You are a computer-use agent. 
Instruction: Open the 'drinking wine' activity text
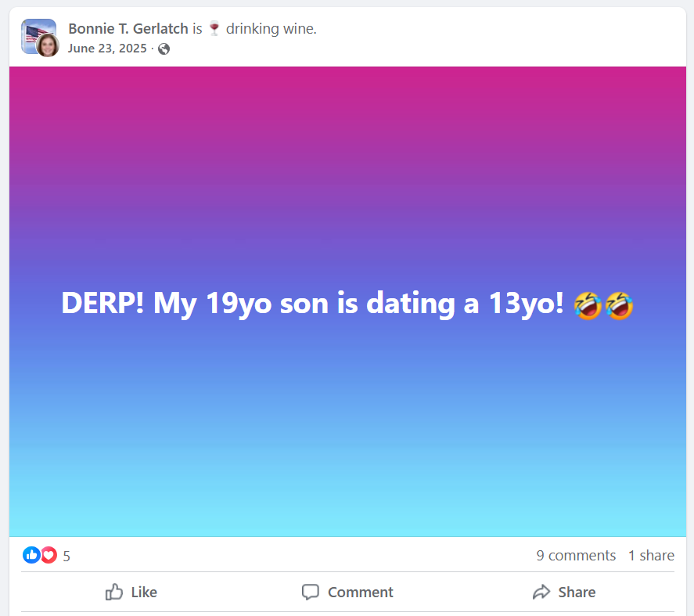pyautogui.click(x=270, y=29)
